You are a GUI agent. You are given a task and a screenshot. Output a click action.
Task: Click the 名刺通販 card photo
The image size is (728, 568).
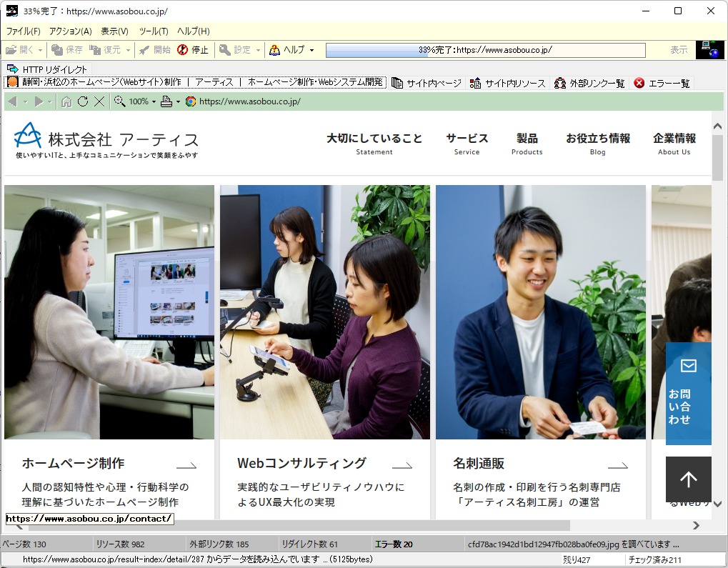click(x=540, y=312)
